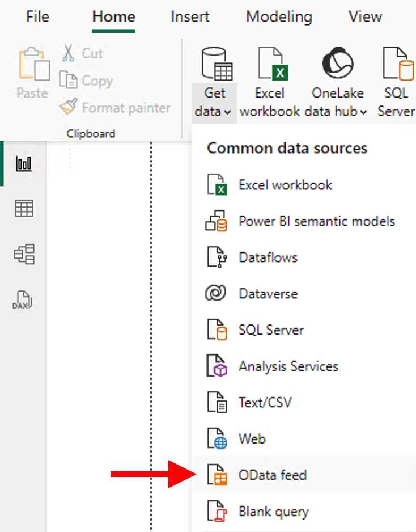
Task: Expand the Get data dropdown arrow
Action: 228,112
